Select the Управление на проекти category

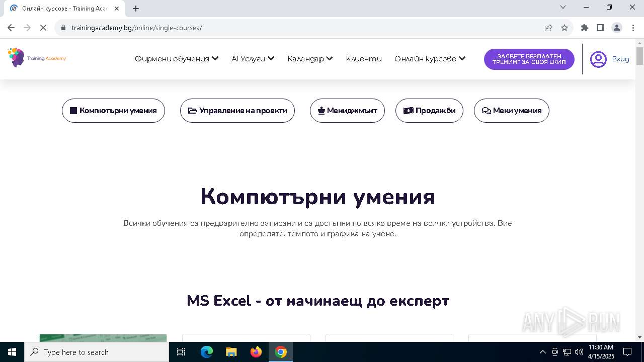237,111
